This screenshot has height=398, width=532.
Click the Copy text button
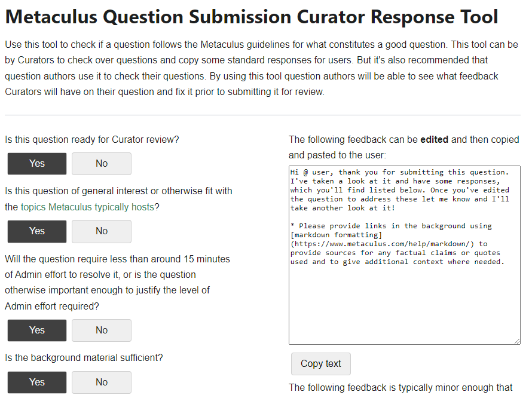pyautogui.click(x=320, y=364)
